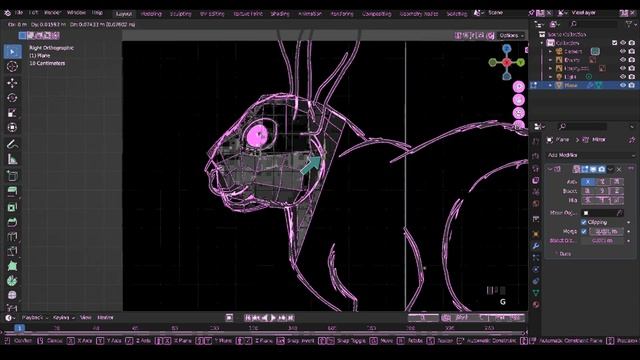Select the Extrude Region tool

coord(12,192)
